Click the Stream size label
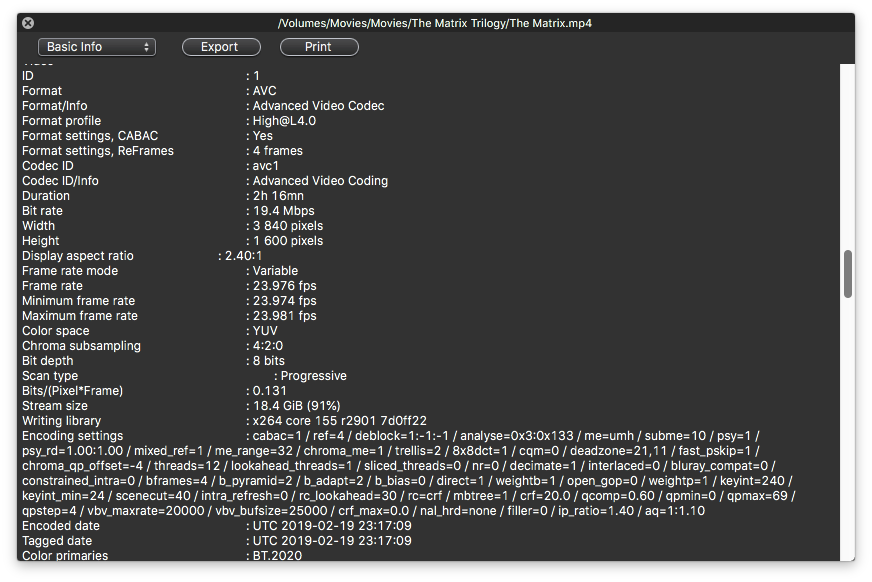The height and width of the screenshot is (582, 872). (x=55, y=406)
